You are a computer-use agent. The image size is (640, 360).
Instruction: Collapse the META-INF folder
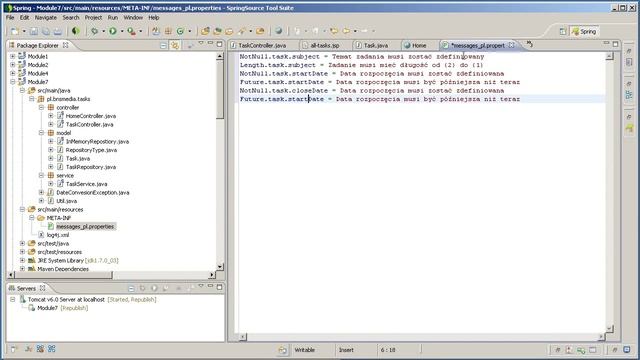coord(32,218)
